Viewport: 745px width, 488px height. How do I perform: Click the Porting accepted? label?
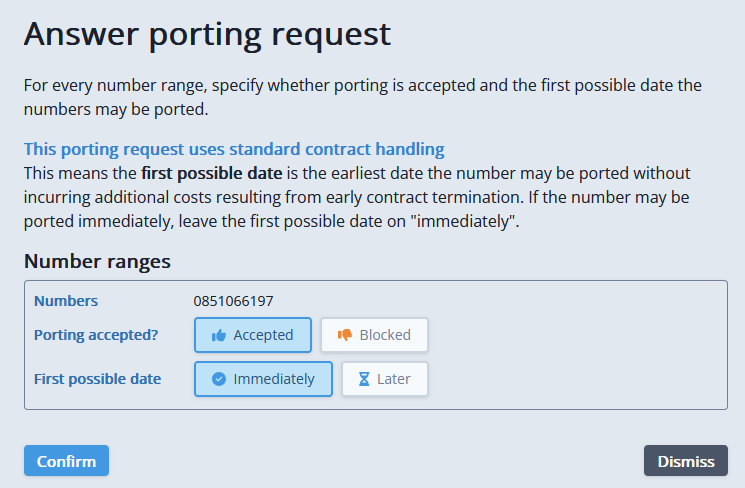tap(96, 335)
